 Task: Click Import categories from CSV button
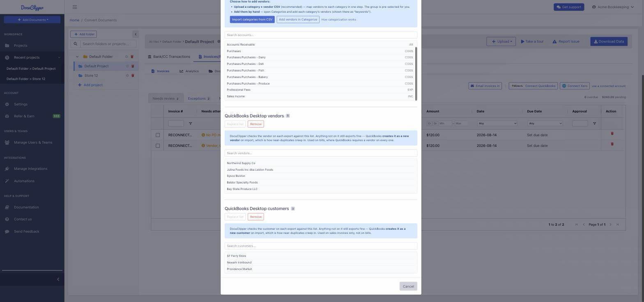[x=252, y=20]
